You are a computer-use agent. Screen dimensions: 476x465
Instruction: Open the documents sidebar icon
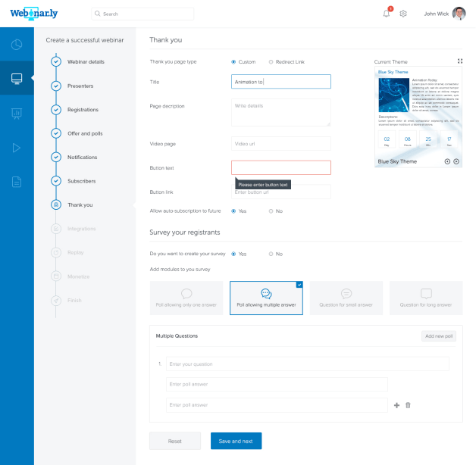coord(17,182)
